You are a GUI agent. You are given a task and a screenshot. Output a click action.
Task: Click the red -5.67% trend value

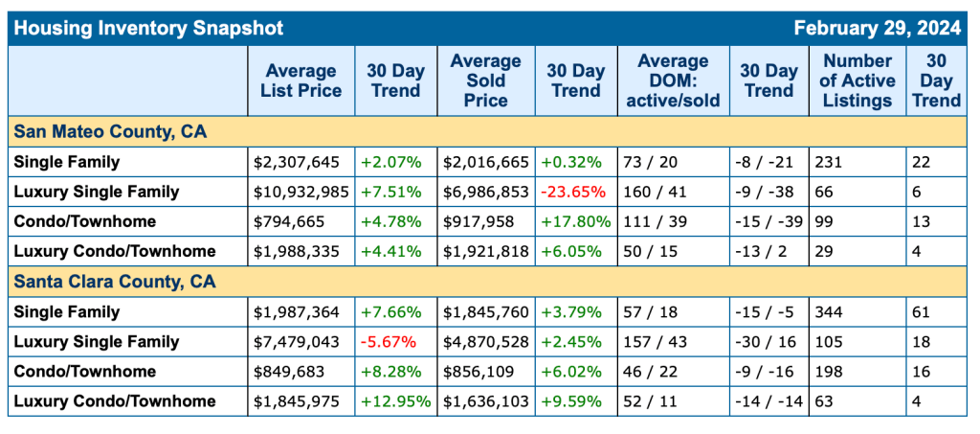point(388,342)
